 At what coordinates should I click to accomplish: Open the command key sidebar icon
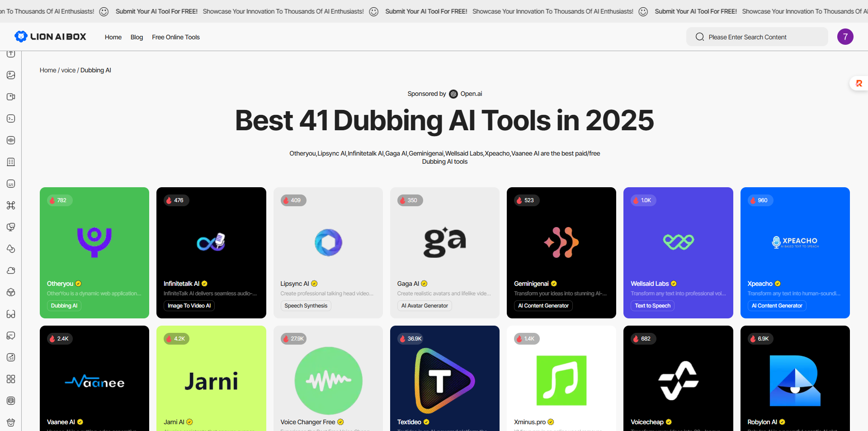click(11, 205)
